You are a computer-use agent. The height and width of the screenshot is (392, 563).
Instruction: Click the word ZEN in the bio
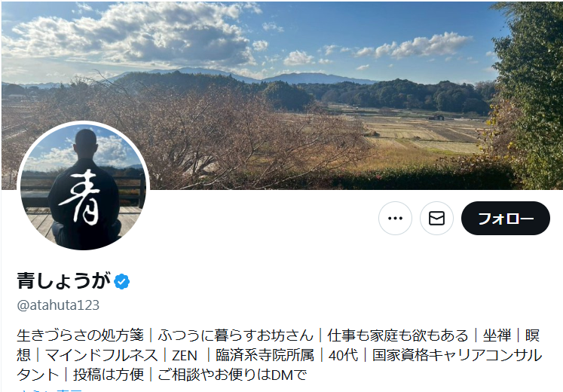[x=185, y=355]
